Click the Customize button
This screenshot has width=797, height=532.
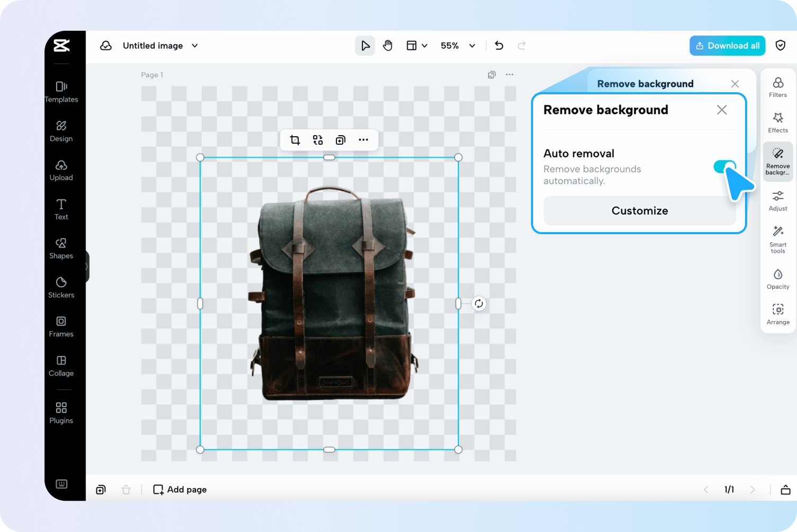[639, 211]
